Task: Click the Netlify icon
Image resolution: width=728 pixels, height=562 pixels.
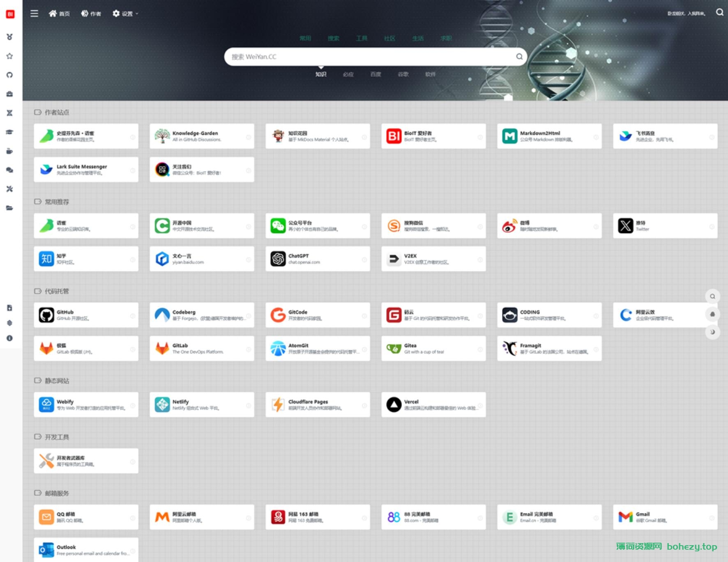Action: pos(162,405)
